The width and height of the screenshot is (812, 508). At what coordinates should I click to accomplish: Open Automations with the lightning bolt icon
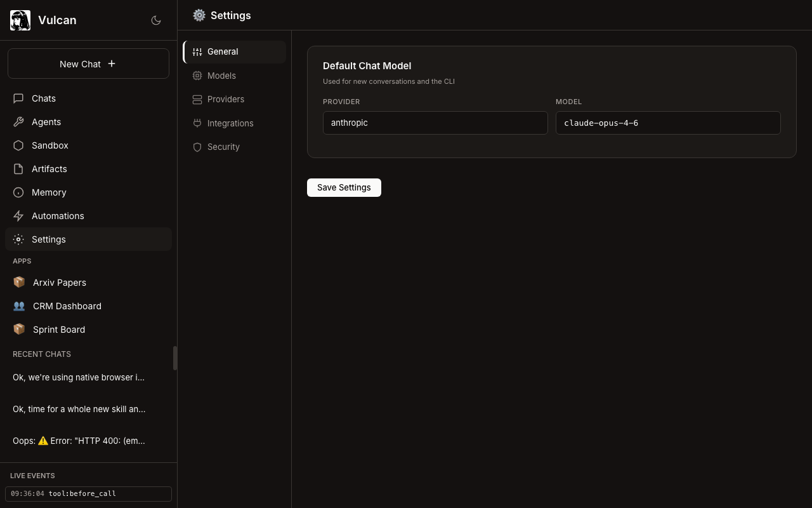coord(18,216)
